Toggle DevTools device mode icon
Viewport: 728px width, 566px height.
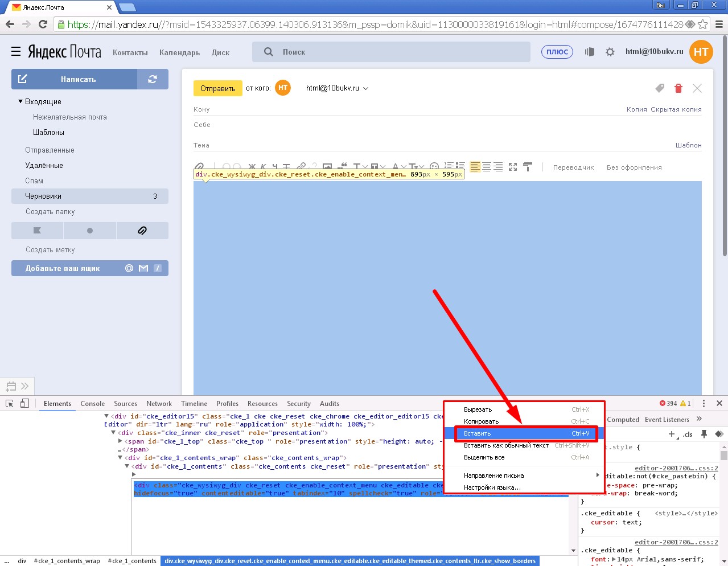[x=24, y=403]
